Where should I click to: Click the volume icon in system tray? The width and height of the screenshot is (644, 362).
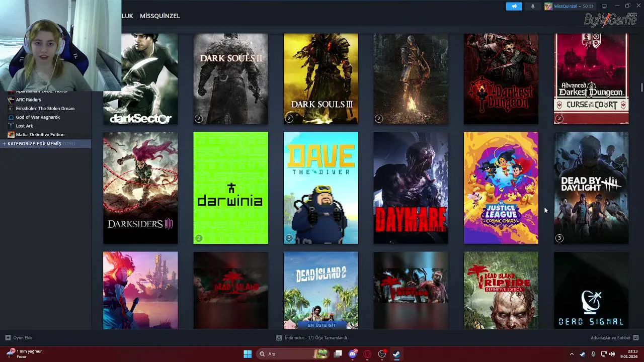click(612, 354)
